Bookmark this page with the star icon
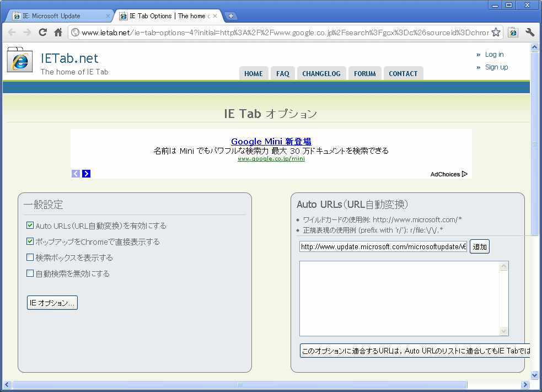This screenshot has height=392, width=542. [496, 32]
